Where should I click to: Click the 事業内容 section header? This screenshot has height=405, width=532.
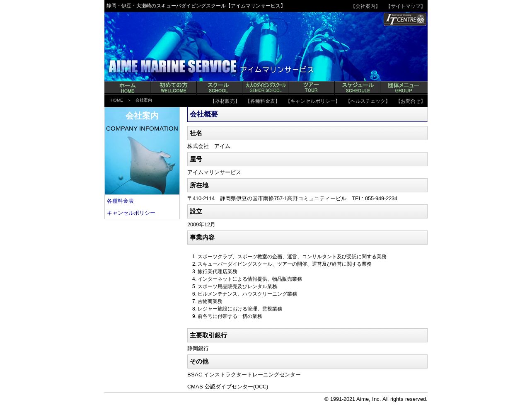[x=307, y=238]
